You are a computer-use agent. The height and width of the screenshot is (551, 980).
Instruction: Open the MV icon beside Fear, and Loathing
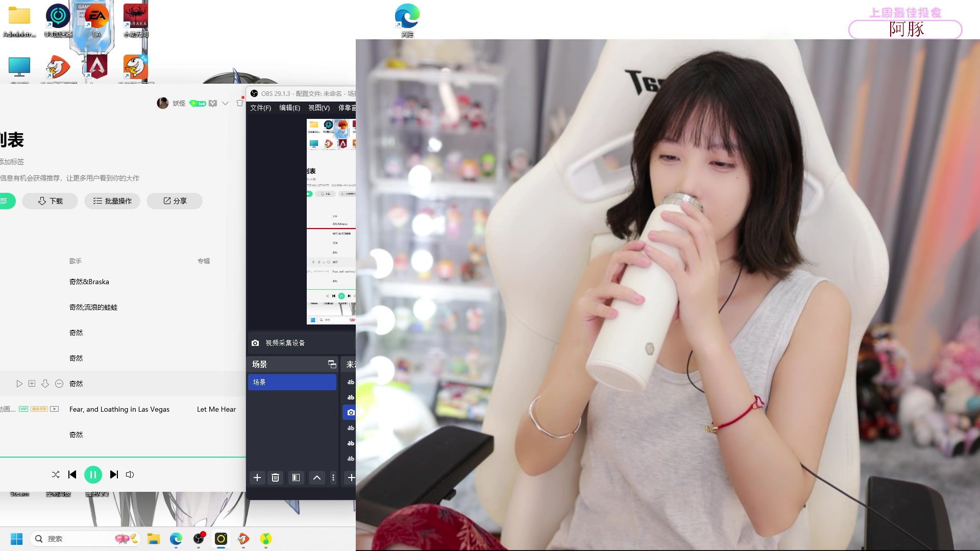(55, 409)
